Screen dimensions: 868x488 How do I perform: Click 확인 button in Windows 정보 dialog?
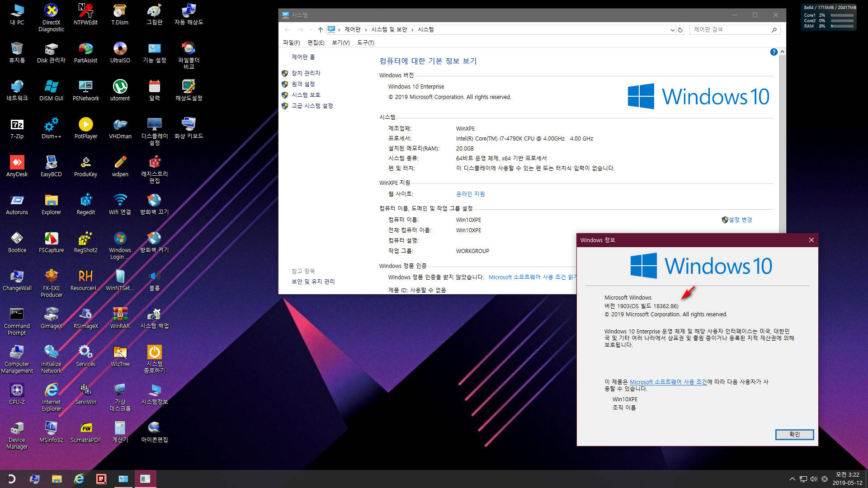pyautogui.click(x=794, y=434)
